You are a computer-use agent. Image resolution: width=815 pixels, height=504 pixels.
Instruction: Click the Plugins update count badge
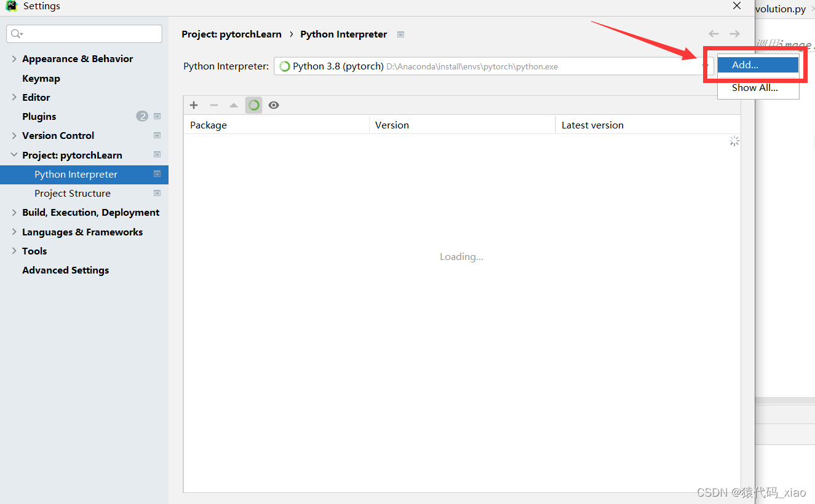click(142, 116)
